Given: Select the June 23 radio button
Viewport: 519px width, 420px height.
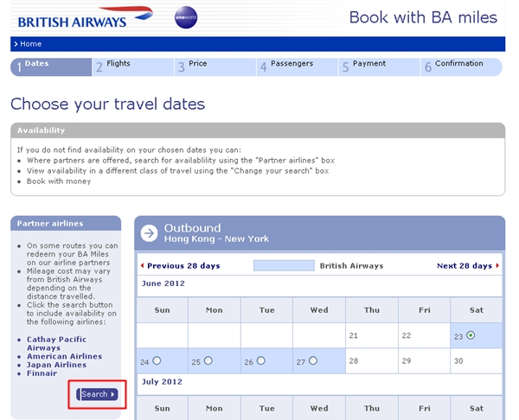Looking at the screenshot, I should (471, 335).
